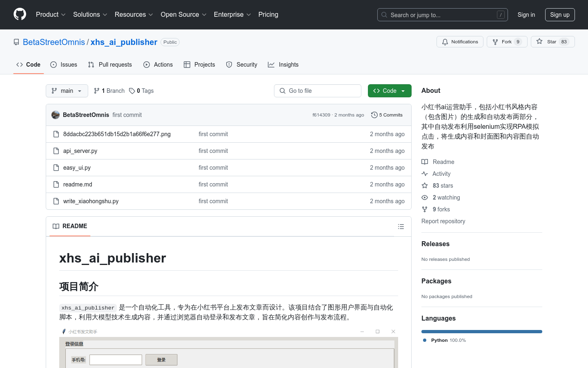Switch to the Projects tab
The height and width of the screenshot is (368, 588).
[199, 65]
